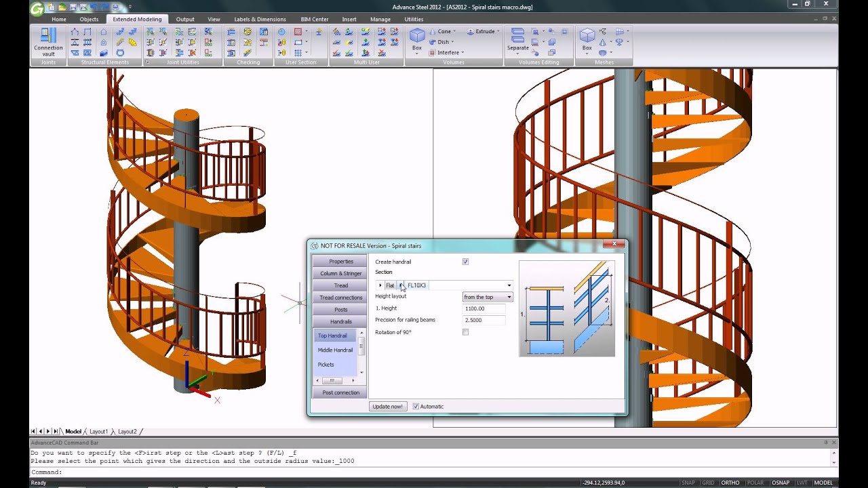Viewport: 868px width, 488px height.
Task: Select the Dish volume tool
Action: tap(440, 42)
